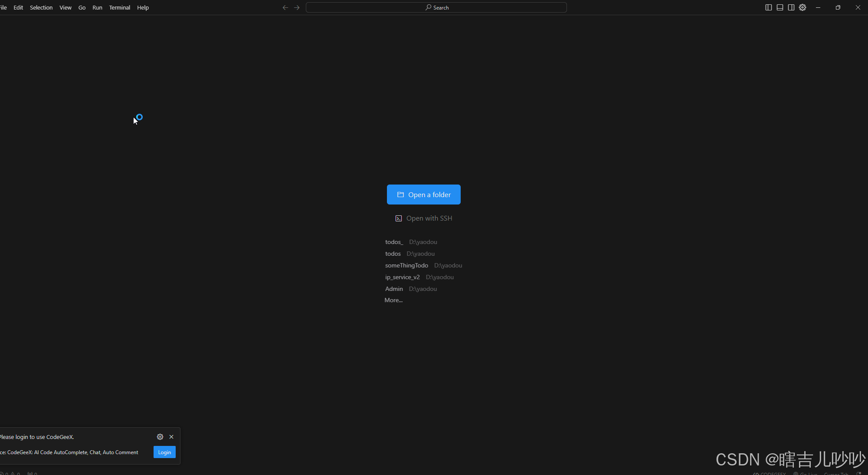Toggle the bottom panel layout icon
The image size is (868, 475).
(x=780, y=7)
